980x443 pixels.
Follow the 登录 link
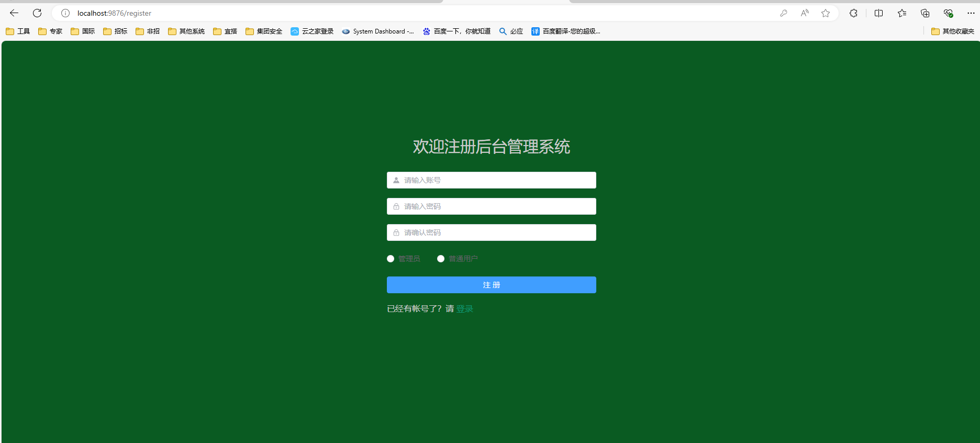464,309
